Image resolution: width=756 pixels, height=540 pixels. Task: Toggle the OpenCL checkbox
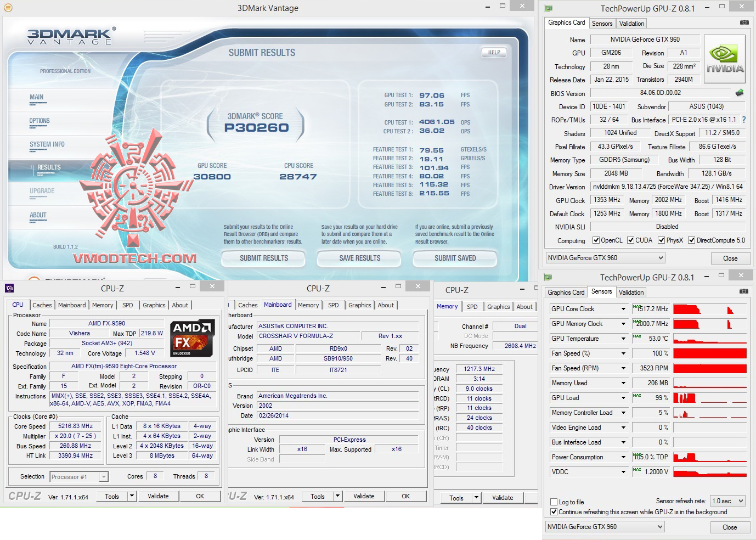coord(596,240)
